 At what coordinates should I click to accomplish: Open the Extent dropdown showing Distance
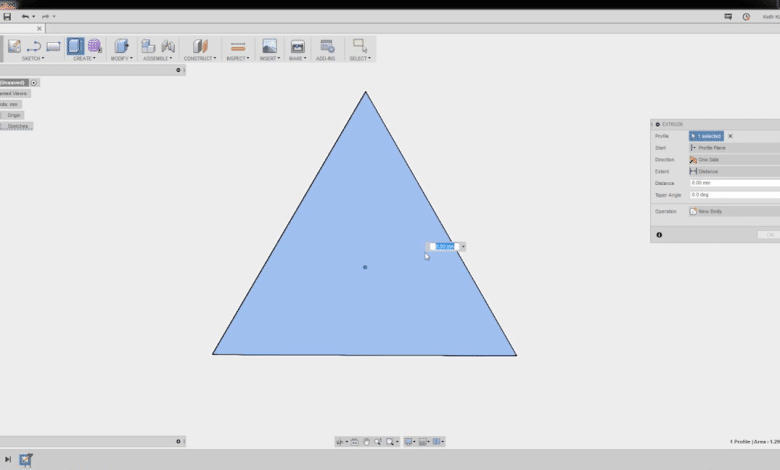pyautogui.click(x=734, y=171)
